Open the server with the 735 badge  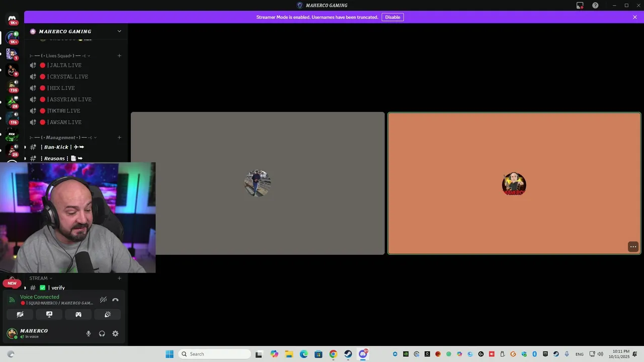(12, 85)
